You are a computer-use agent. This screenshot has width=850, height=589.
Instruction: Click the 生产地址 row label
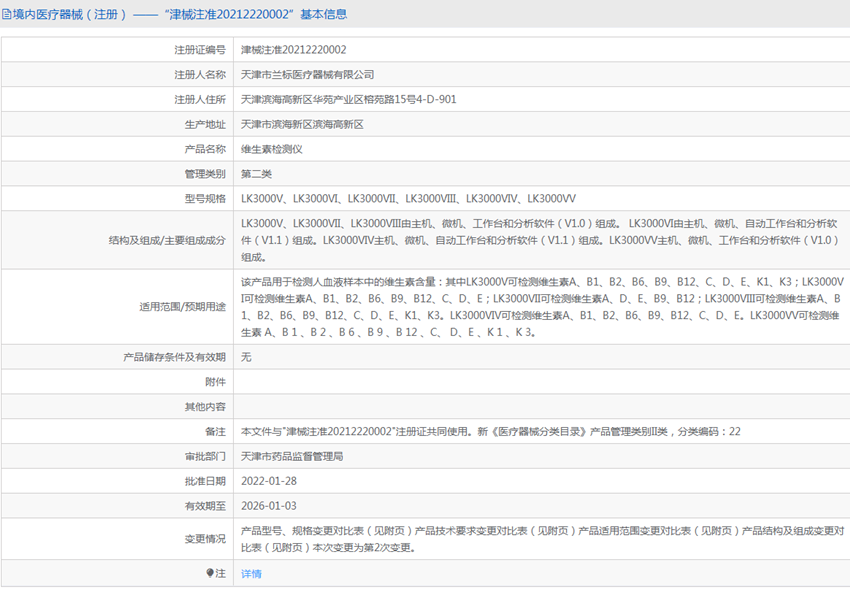205,125
